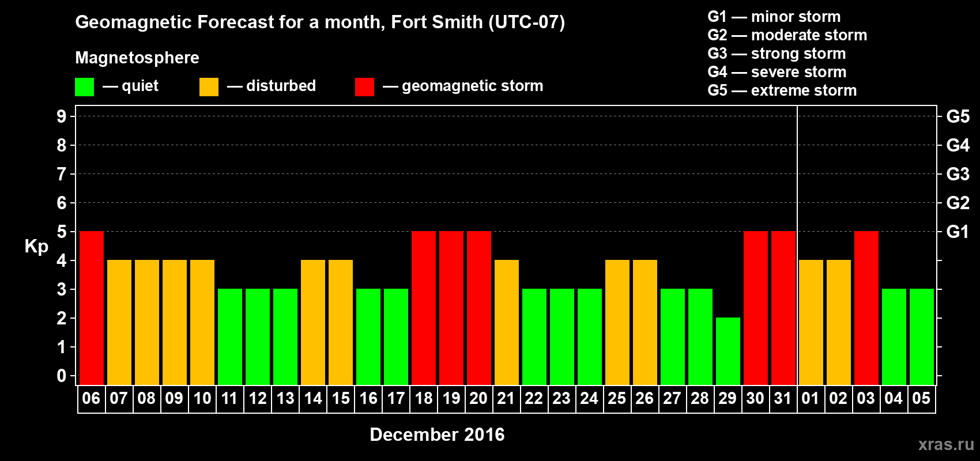Click the red geomagnetic storm legend swatch
980x461 pixels.
click(364, 87)
